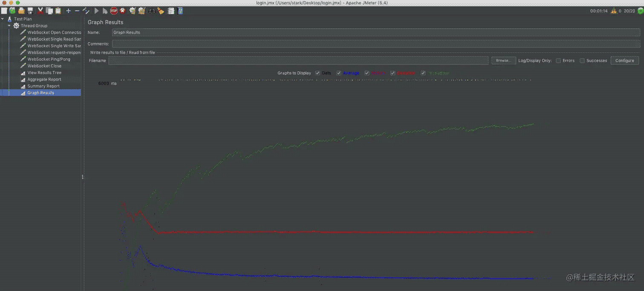644x291 pixels.
Task: Click the Add plus icon in toolbar
Action: 68,11
